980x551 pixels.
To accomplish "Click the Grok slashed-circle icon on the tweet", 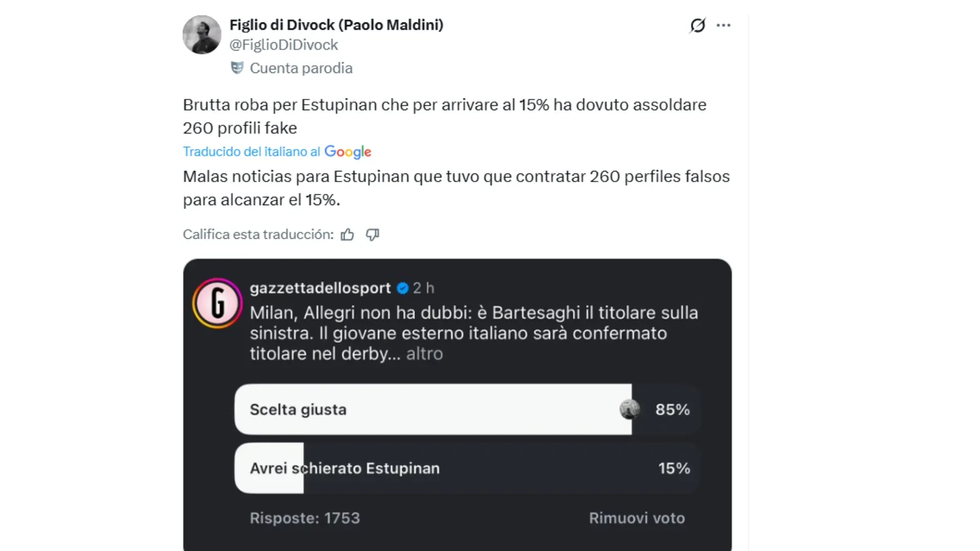I will (697, 25).
